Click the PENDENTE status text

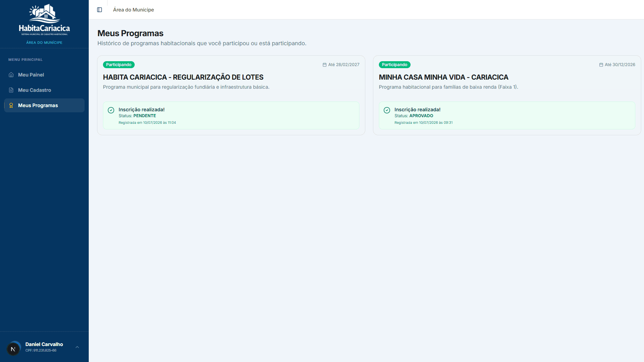145,116
